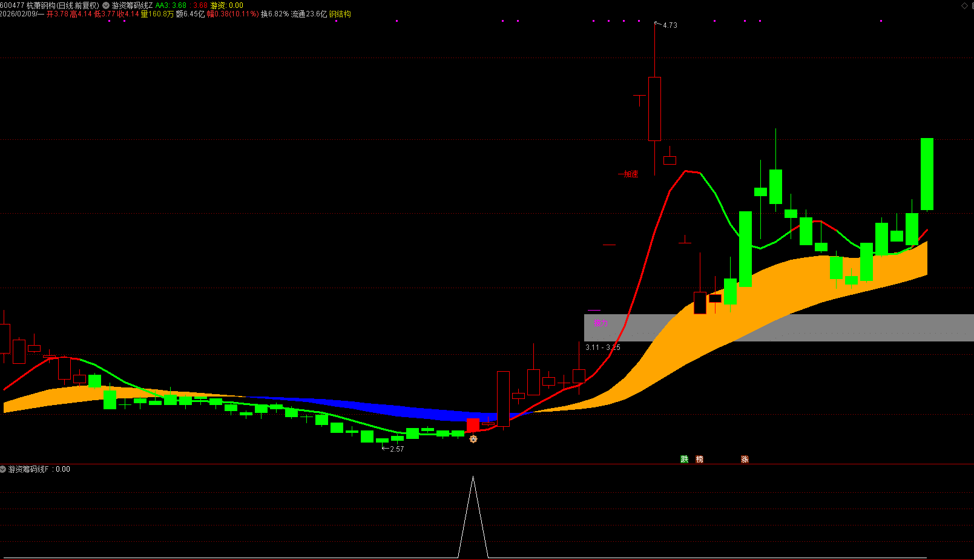Open the 日线 前复权 period selector

[x=77, y=5]
